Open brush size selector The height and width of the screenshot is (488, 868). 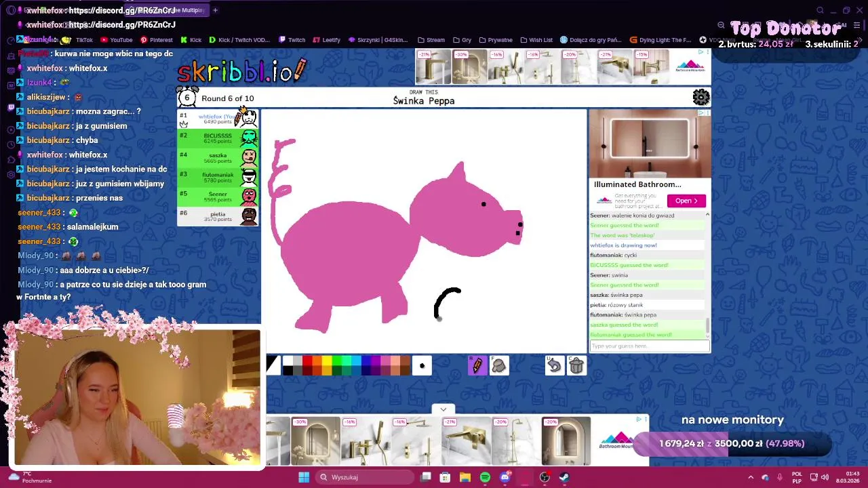(x=422, y=366)
